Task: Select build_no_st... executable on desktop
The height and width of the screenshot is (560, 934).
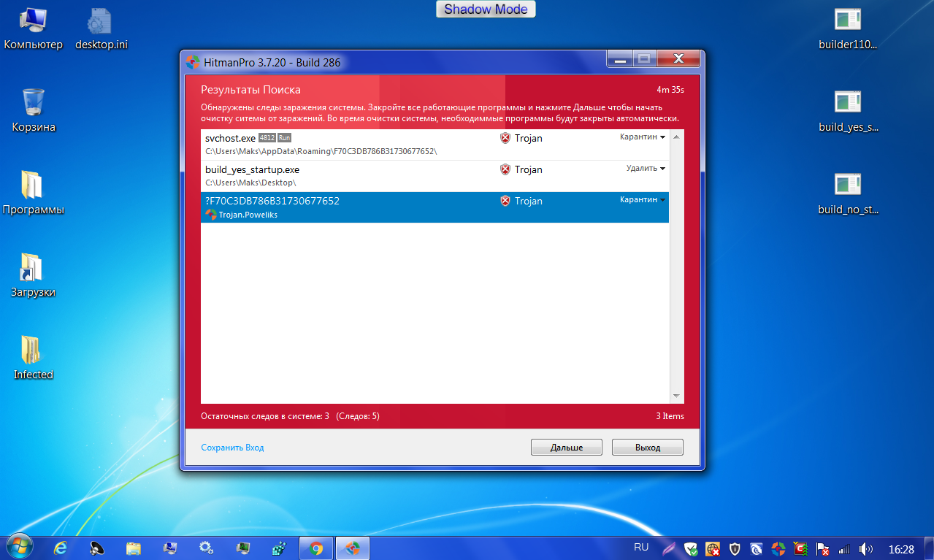Action: [848, 193]
